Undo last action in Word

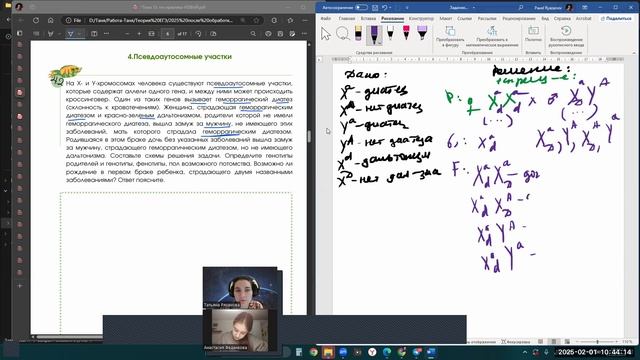pyautogui.click(x=384, y=7)
